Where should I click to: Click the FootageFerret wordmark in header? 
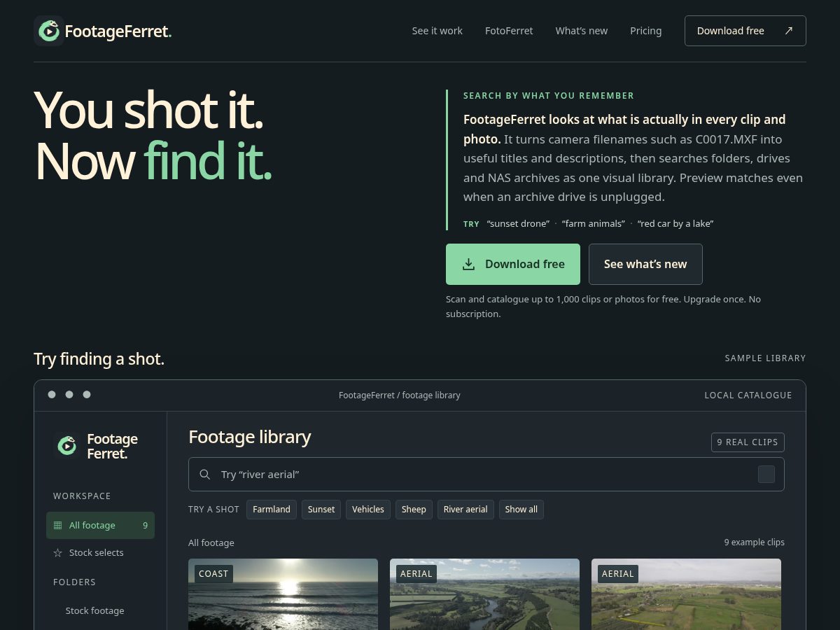click(118, 31)
